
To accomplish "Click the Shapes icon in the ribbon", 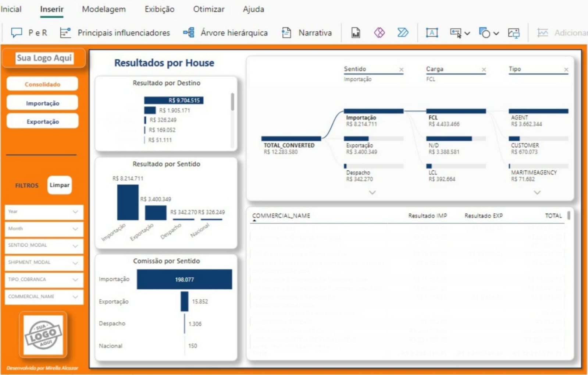I will click(x=484, y=33).
